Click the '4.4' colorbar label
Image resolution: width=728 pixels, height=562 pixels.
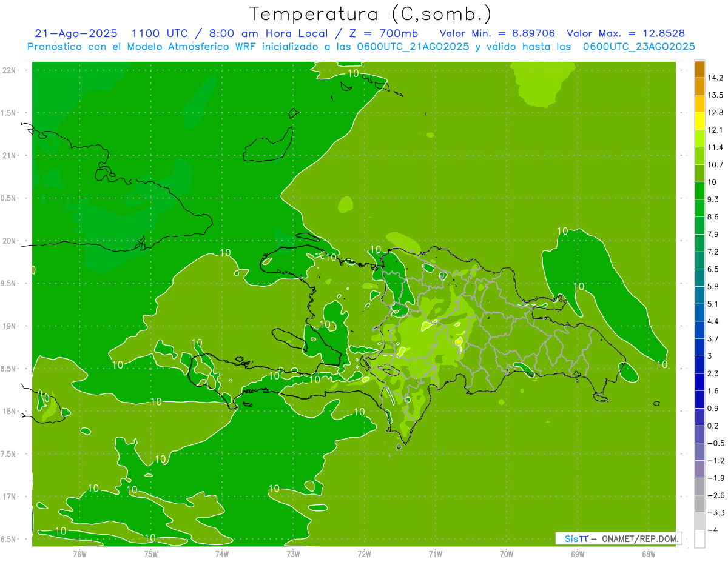coord(713,321)
